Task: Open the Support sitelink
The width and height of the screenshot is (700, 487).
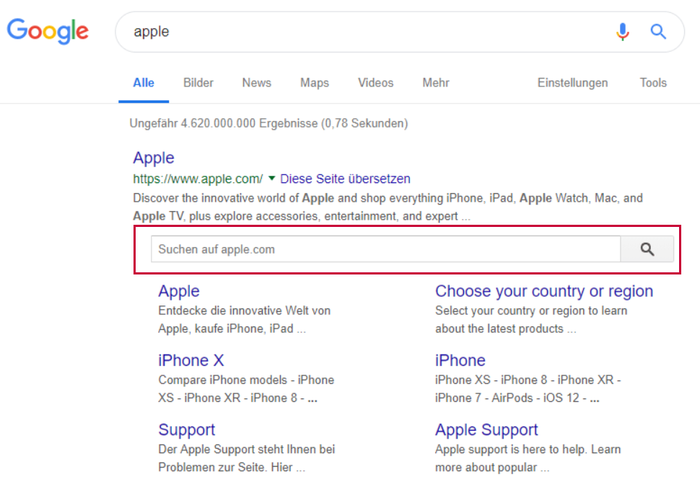Action: (187, 429)
